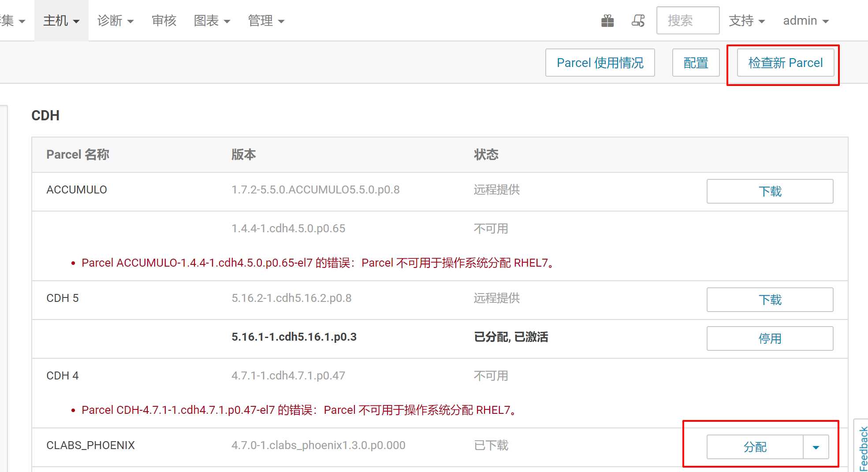
Task: Open the 管理 menu
Action: point(266,21)
